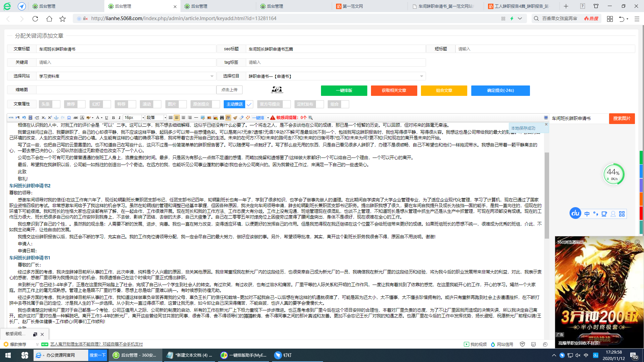Click the underline icon
This screenshot has width=644, height=362.
(106, 118)
